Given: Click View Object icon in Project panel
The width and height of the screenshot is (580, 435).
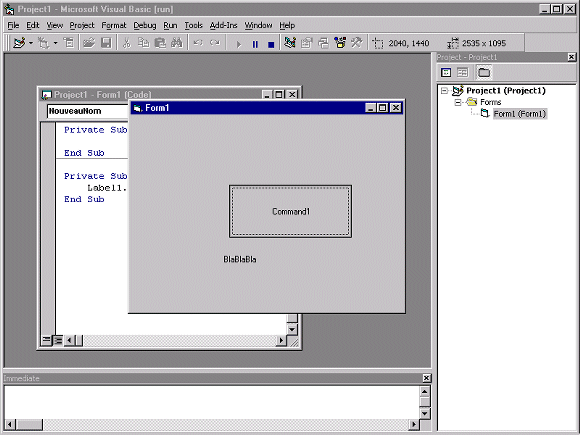Looking at the screenshot, I should tap(462, 72).
